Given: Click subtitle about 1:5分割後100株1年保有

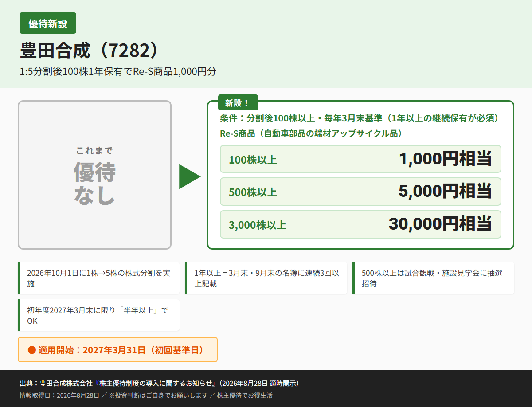Looking at the screenshot, I should pos(118,71).
